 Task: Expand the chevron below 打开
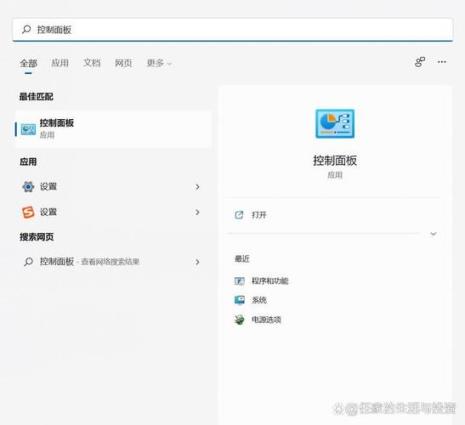pos(433,234)
